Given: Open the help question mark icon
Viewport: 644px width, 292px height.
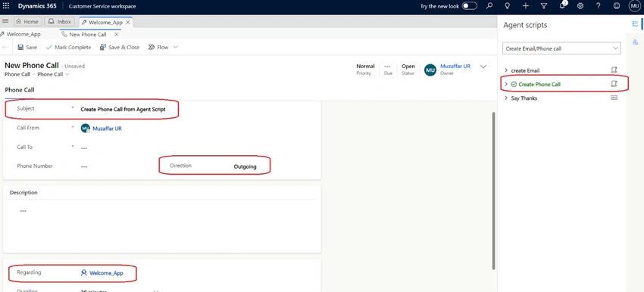Looking at the screenshot, I should pos(598,6).
